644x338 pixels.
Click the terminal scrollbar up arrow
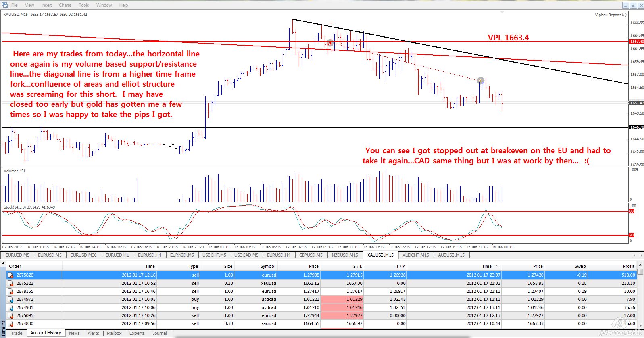click(640, 266)
